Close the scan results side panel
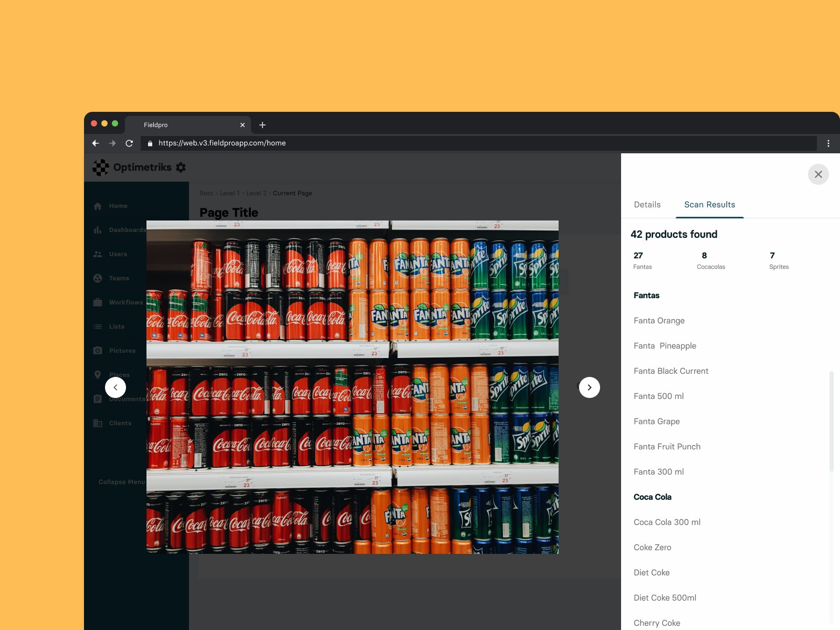 [818, 174]
